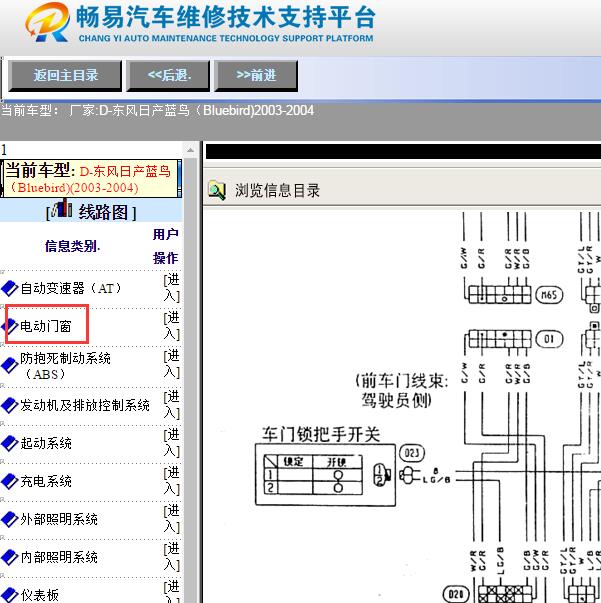This screenshot has width=601, height=603.
Task: Click blue book icon beside 外部照明系统
Action: [x=10, y=519]
